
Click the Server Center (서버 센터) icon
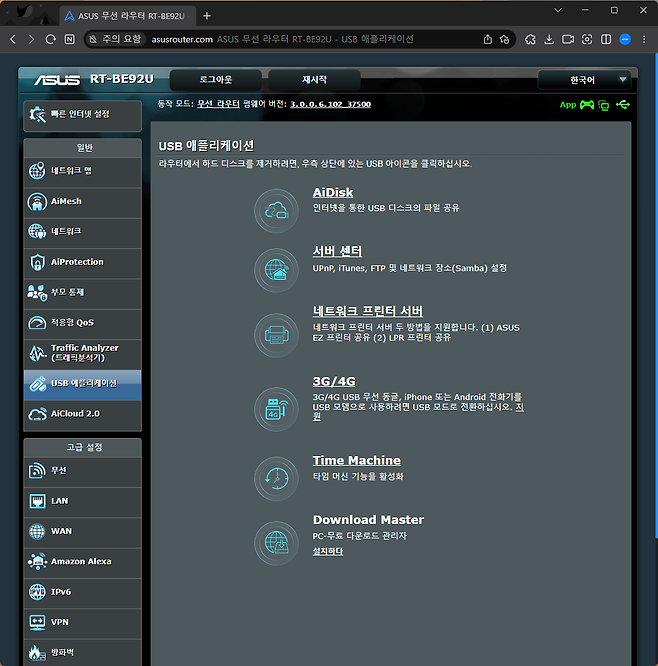tap(276, 268)
